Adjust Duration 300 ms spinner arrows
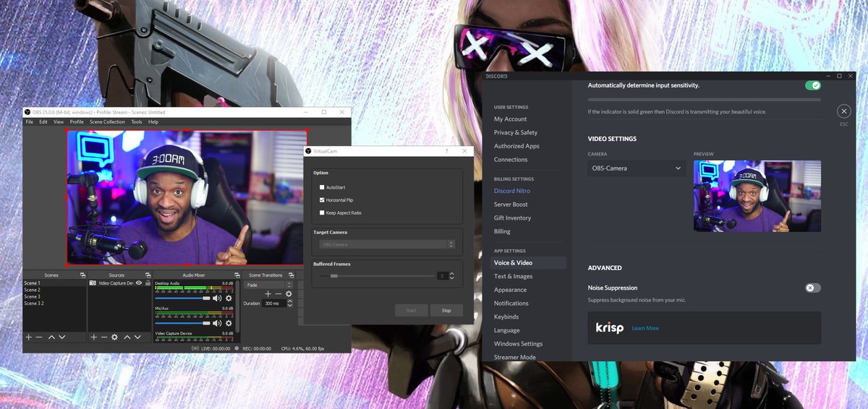 [x=289, y=303]
